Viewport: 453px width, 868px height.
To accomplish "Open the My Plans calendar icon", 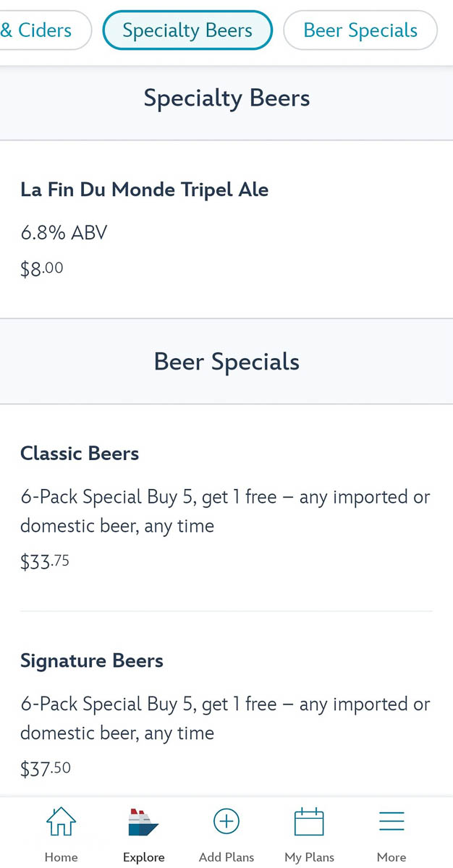I will [x=309, y=822].
